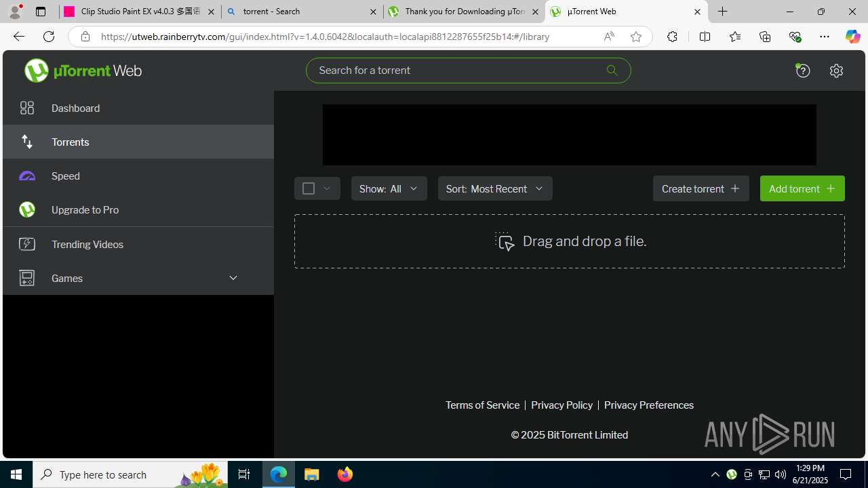The width and height of the screenshot is (868, 488).
Task: Go back with the browser back arrow
Action: point(19,37)
